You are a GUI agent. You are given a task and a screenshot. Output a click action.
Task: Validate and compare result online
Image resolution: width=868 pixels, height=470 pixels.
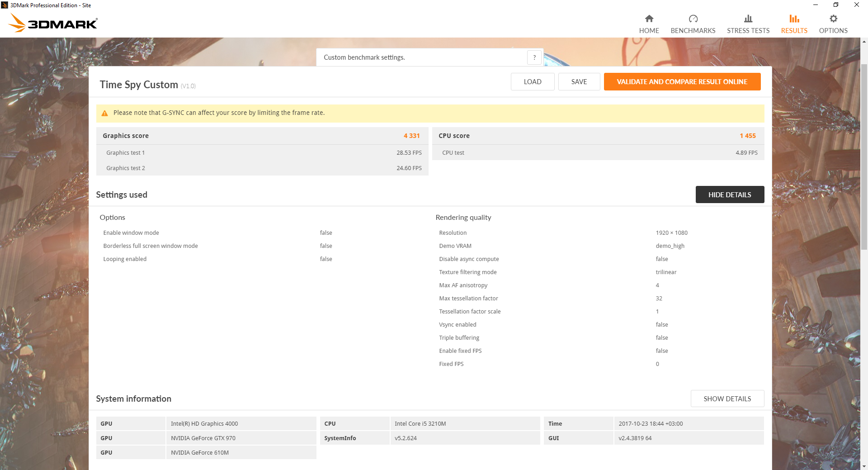(682, 82)
